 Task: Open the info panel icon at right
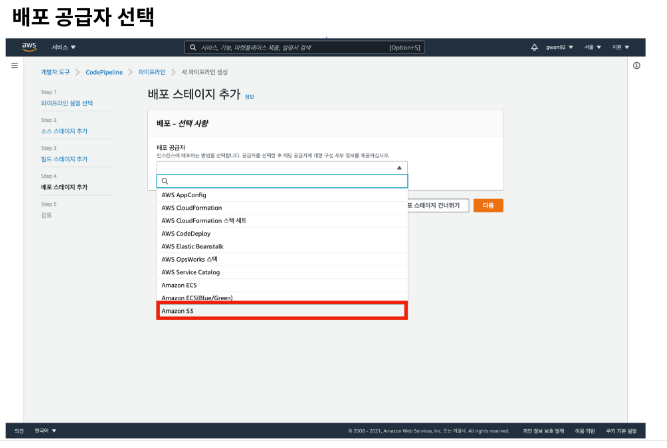pyautogui.click(x=636, y=66)
